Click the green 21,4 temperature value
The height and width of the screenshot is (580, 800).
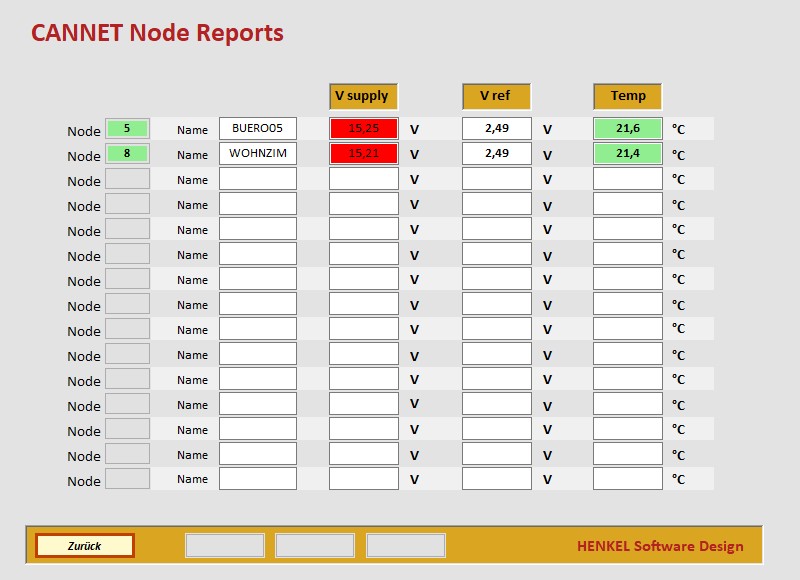(628, 153)
